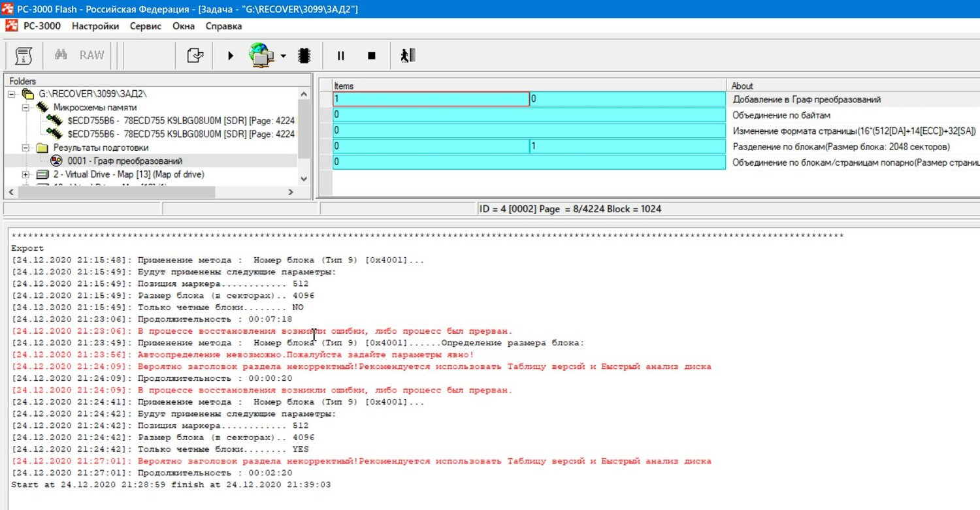
Task: Click the Items column header
Action: (529, 86)
